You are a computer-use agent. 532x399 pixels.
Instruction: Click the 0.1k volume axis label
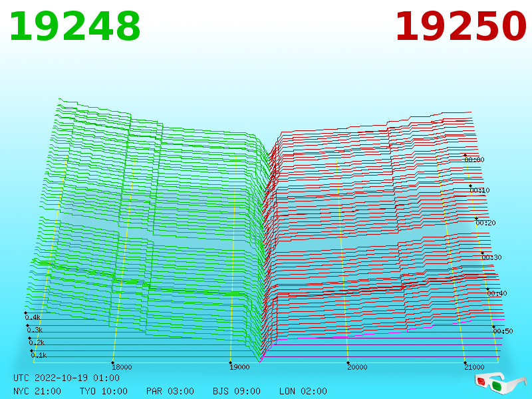(39, 355)
